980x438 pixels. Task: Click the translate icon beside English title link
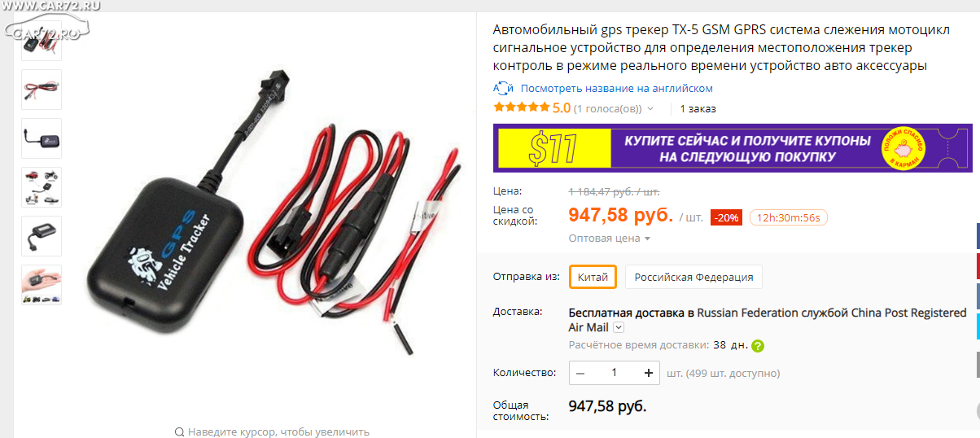tap(503, 88)
